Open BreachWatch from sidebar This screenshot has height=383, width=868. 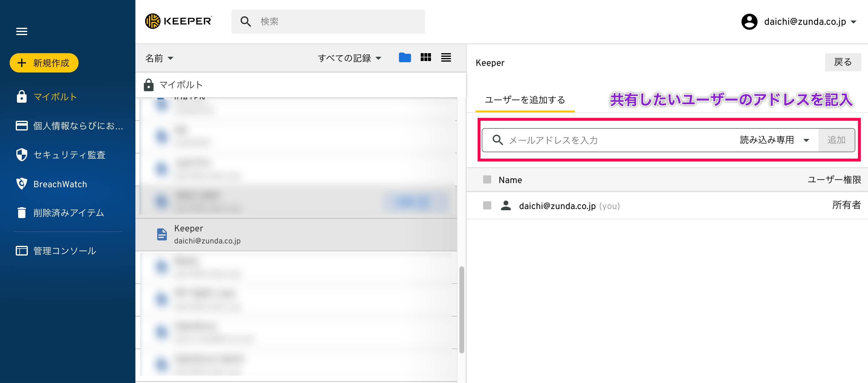60,184
